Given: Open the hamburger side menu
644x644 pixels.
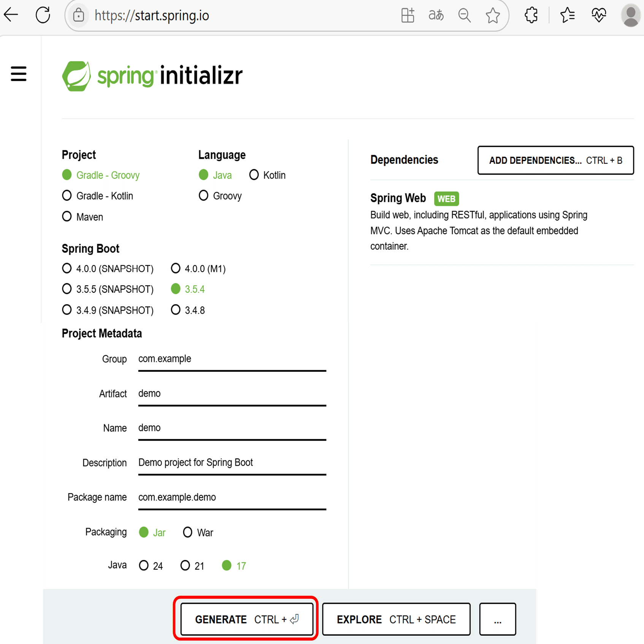Looking at the screenshot, I should click(19, 74).
